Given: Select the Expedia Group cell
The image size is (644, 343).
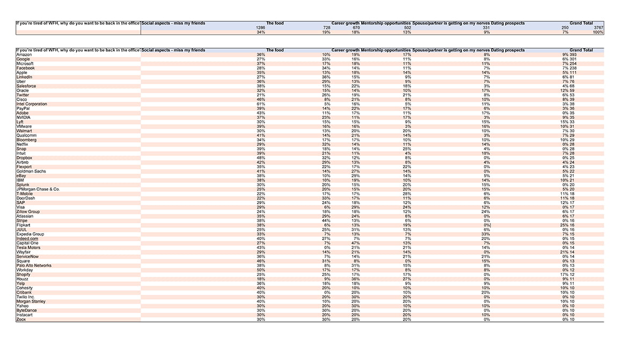Looking at the screenshot, I should pos(30,234).
